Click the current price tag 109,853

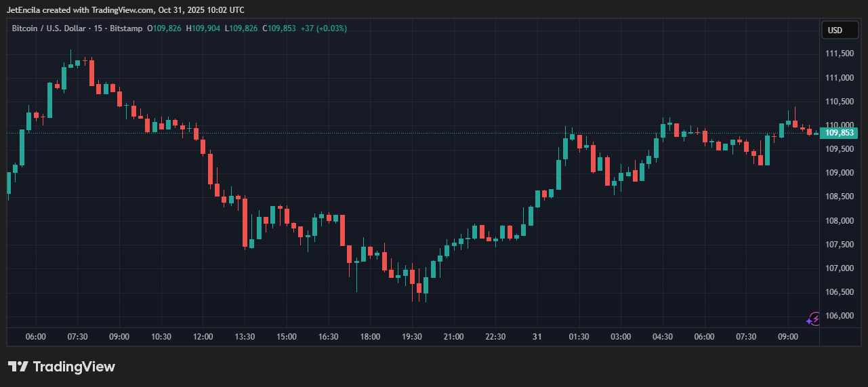point(840,133)
